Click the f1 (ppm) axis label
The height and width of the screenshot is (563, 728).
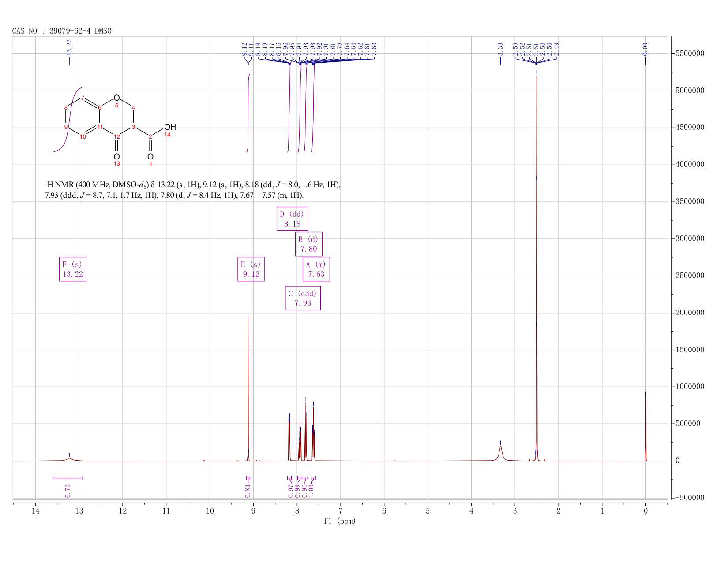[x=340, y=521]
